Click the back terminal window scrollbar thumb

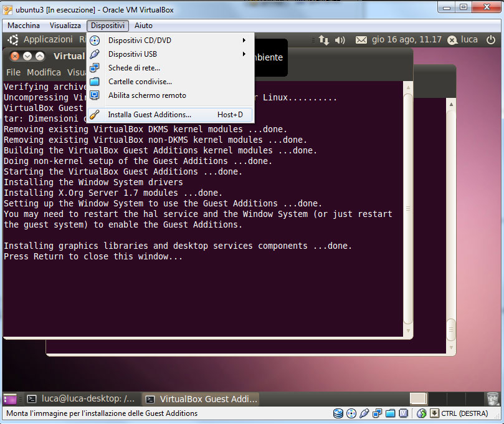tap(451, 329)
